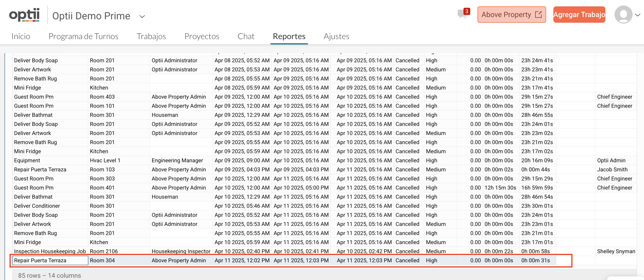
Task: Select Apr 10 2025, 02:42 PM cell
Action: 362,251
